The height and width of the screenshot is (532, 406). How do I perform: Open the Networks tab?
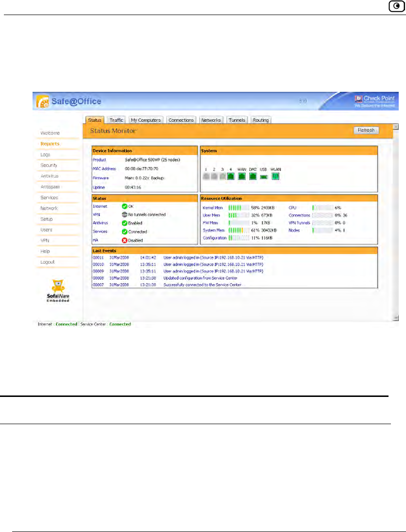coord(211,120)
